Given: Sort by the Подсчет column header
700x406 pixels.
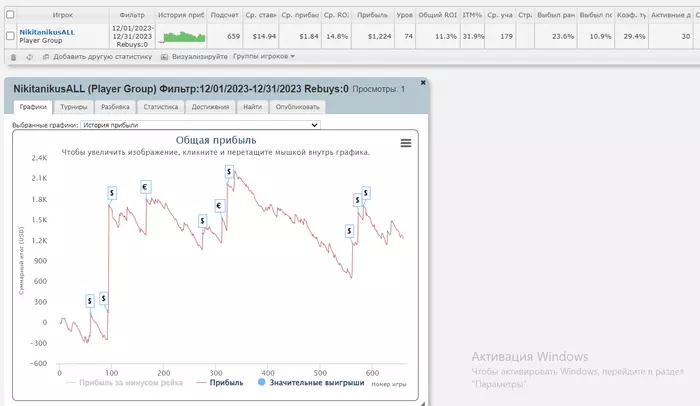Looking at the screenshot, I should [x=225, y=15].
